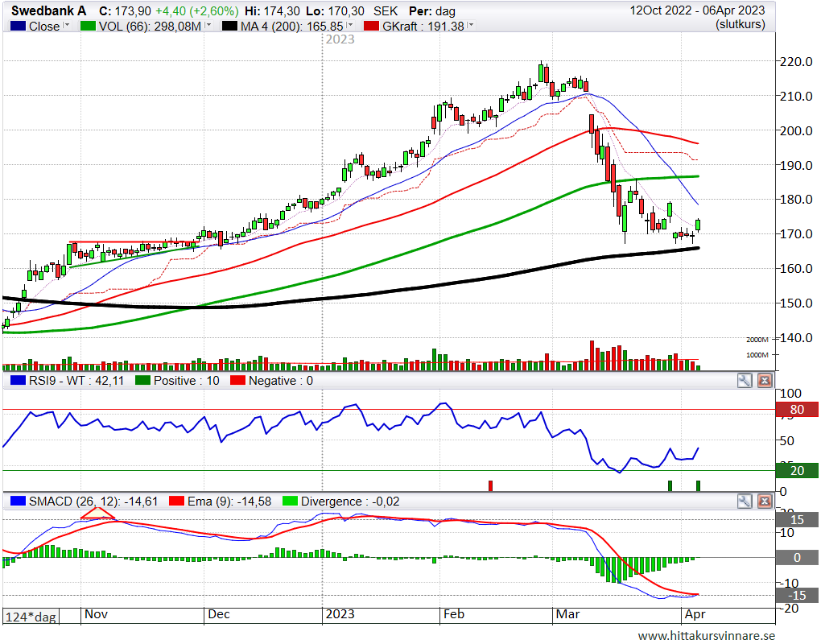Image resolution: width=821 pixels, height=644 pixels.
Task: Click the black MA 4 color swatch
Action: [229, 27]
